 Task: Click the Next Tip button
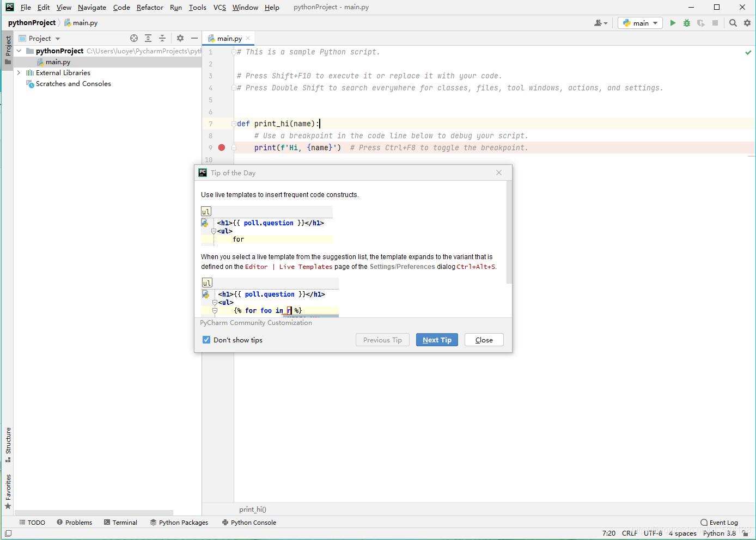(437, 340)
